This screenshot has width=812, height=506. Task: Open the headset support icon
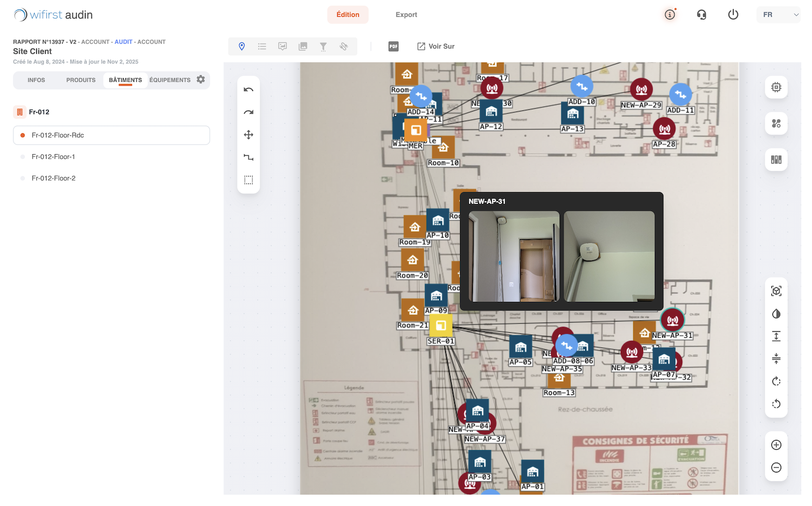(702, 15)
